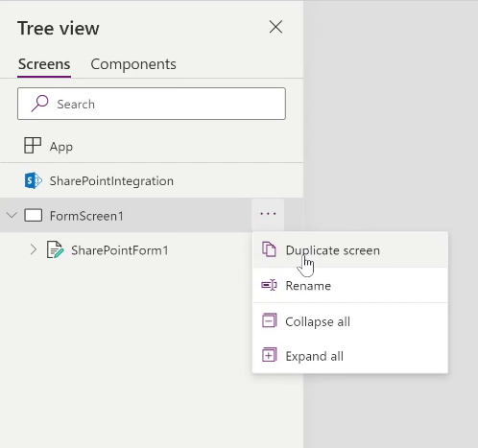
Task: Click the Duplicate screen copy icon
Action: tap(269, 249)
